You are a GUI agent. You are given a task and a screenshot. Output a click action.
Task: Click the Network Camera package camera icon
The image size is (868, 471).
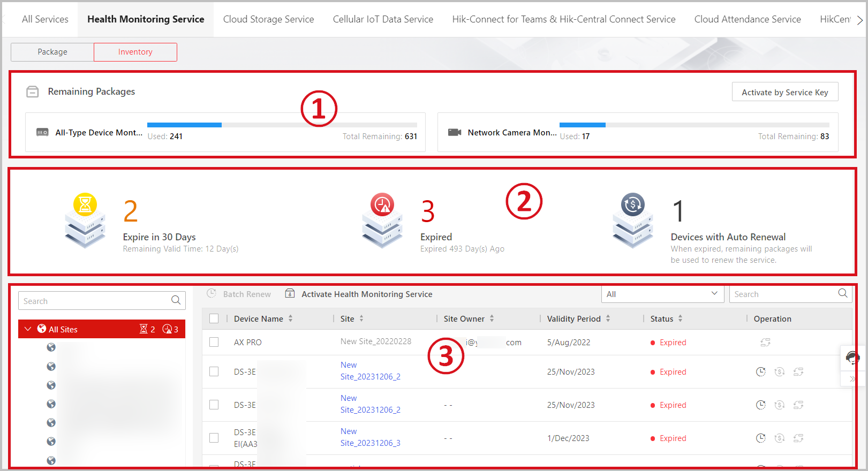[x=455, y=132]
